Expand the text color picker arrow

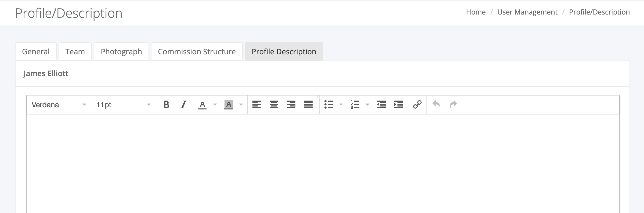(x=215, y=104)
